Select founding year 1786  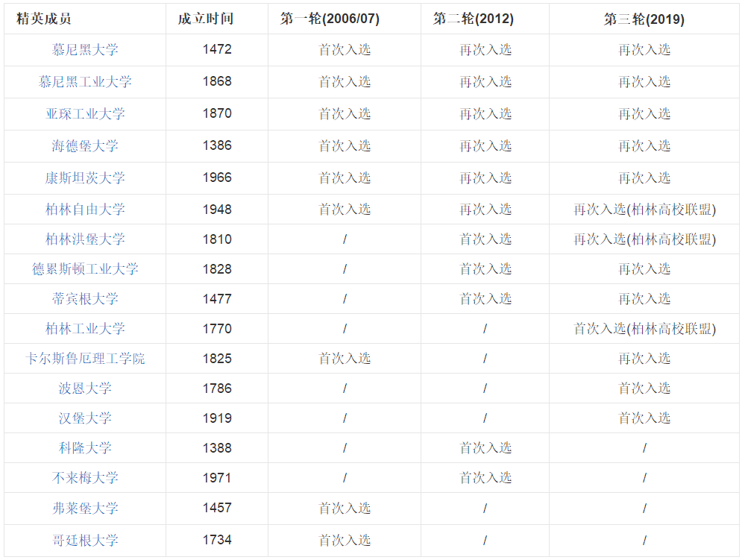(217, 388)
